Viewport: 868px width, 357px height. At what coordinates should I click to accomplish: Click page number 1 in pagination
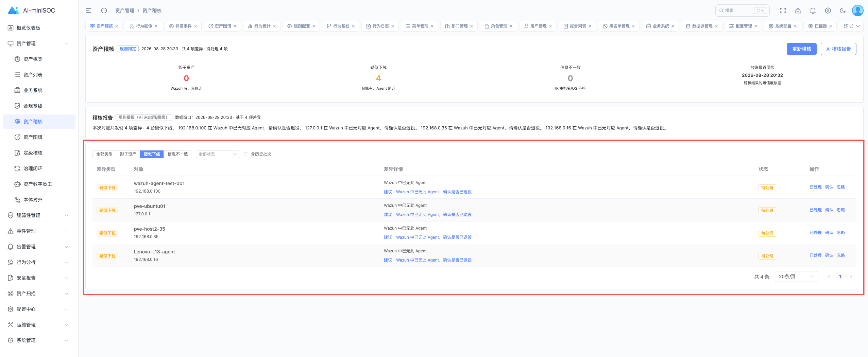840,276
